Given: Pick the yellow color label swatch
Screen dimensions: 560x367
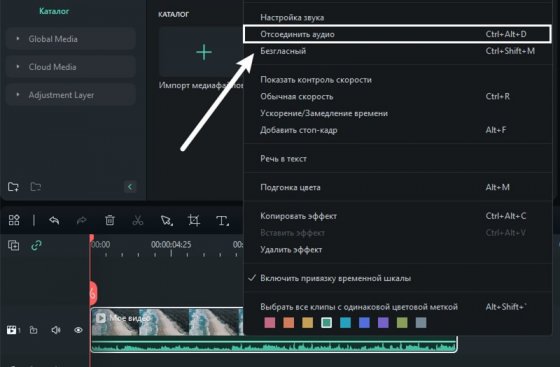Looking at the screenshot, I should (x=308, y=323).
